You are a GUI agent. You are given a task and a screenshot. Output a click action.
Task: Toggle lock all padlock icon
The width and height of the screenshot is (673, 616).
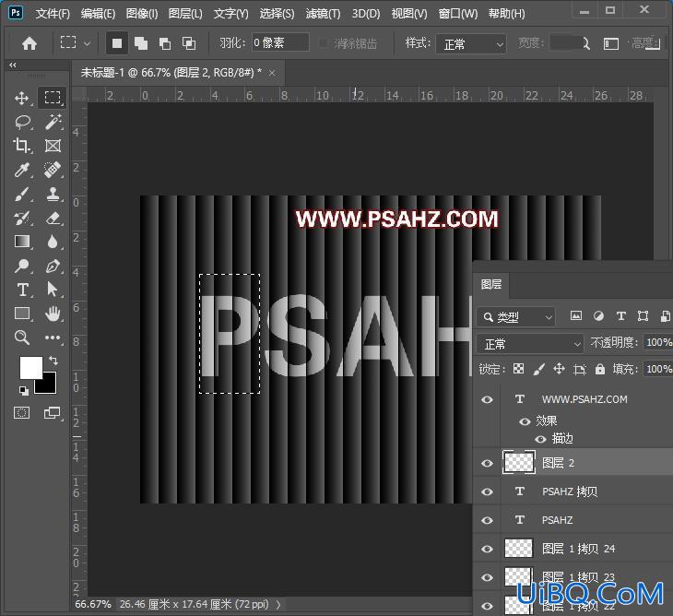[599, 369]
